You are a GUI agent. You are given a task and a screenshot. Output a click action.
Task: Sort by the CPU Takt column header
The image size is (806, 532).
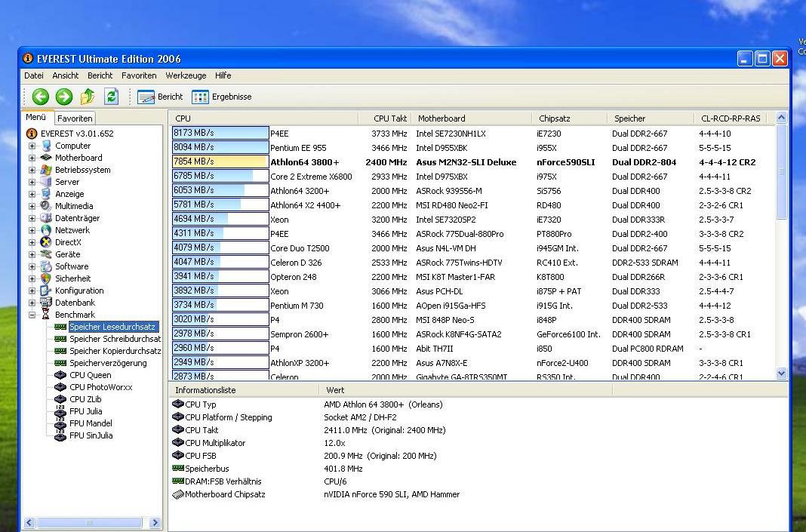point(384,118)
